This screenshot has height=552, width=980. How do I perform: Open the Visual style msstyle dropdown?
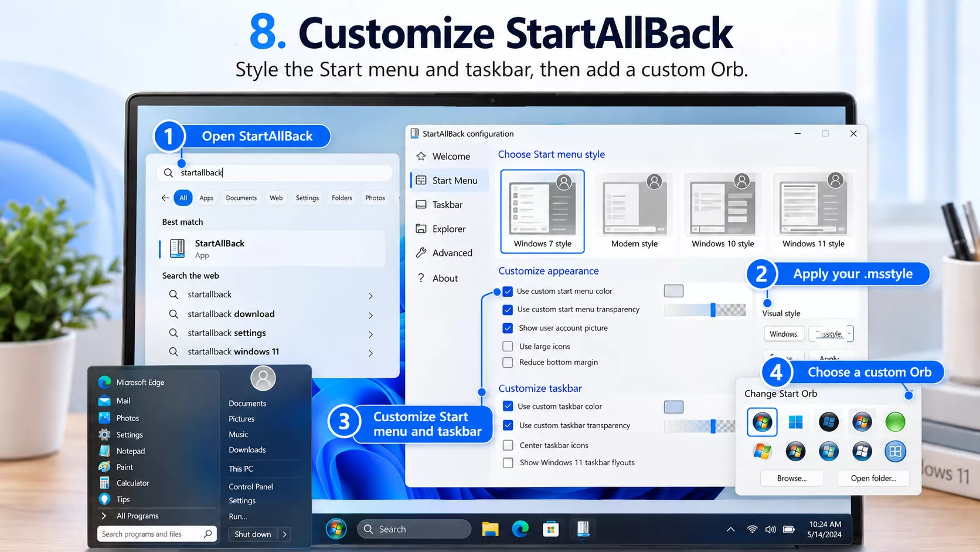(x=831, y=334)
